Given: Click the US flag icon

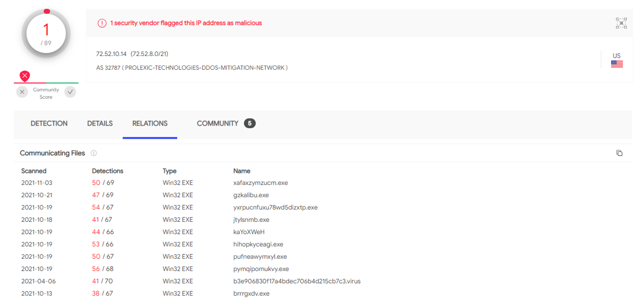Looking at the screenshot, I should point(617,64).
